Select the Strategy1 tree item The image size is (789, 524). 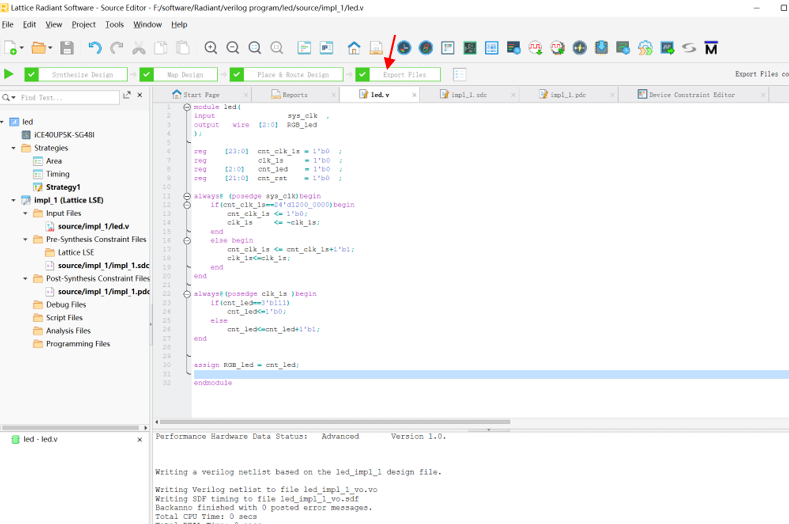click(x=63, y=187)
